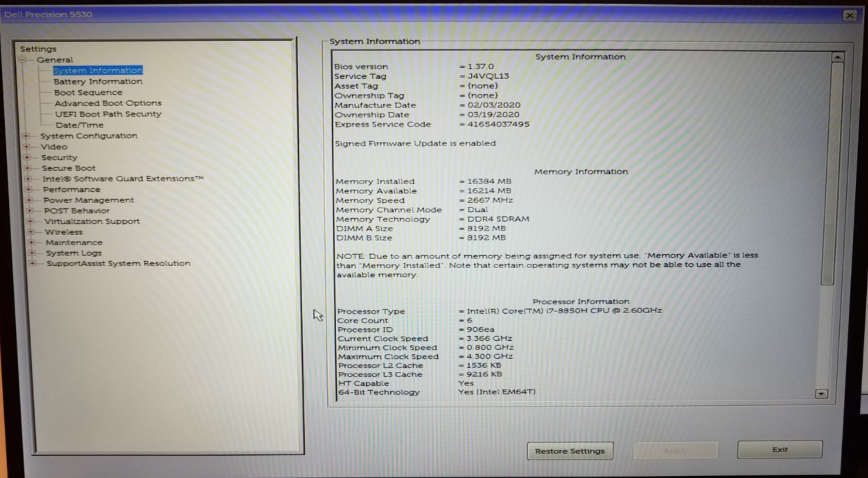Open UEFI Boot Path Security

coord(108,114)
